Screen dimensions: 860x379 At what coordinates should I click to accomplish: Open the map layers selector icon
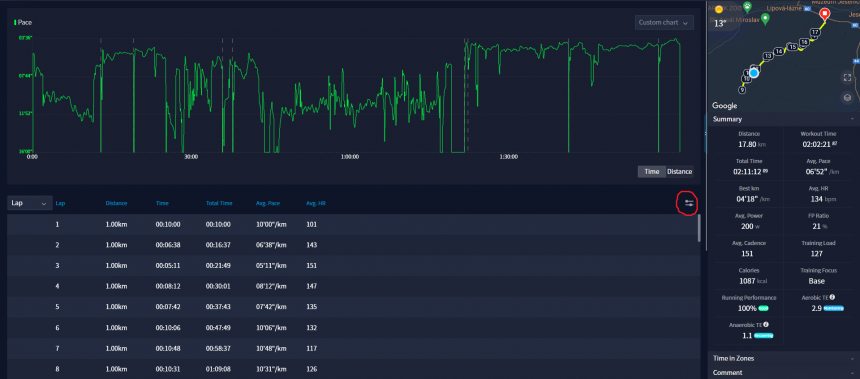click(847, 98)
